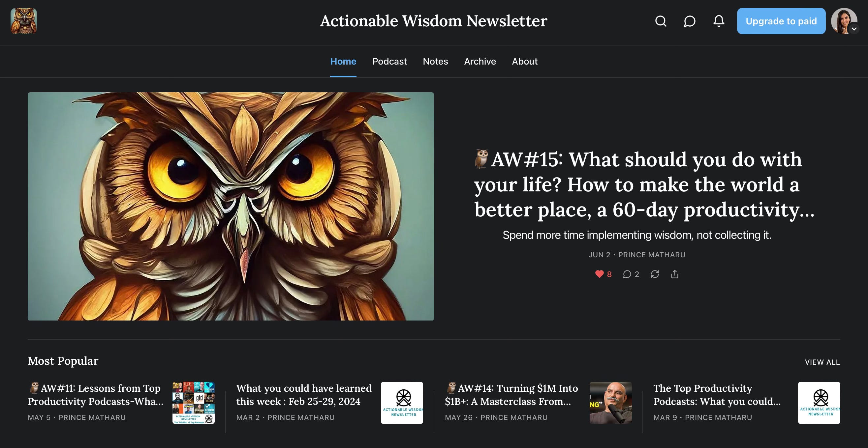
Task: Like the AW#15 post with heart
Action: pos(600,274)
